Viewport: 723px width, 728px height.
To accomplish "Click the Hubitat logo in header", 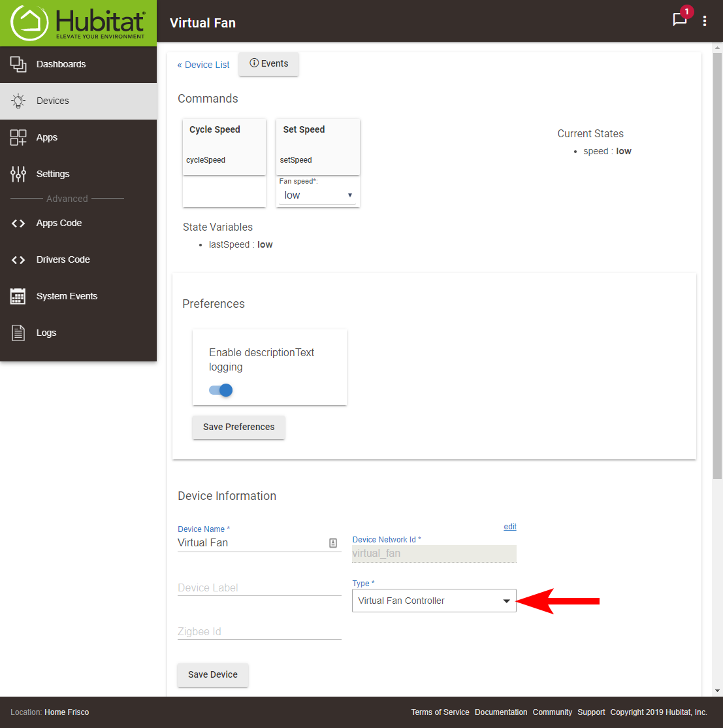I will 78,23.
